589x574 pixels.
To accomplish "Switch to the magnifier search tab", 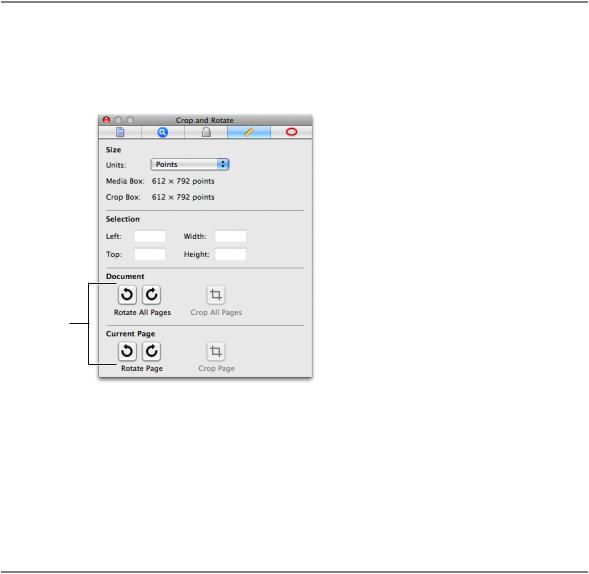I will click(x=163, y=132).
